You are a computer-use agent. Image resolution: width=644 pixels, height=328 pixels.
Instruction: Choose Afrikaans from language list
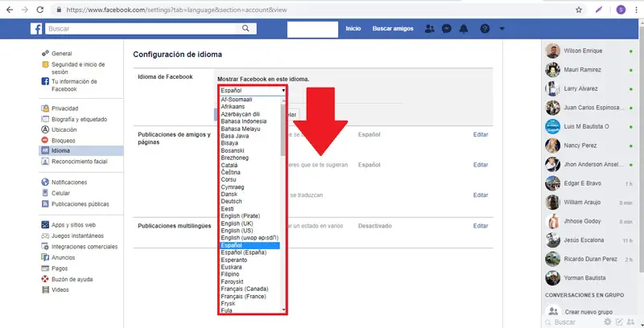[x=233, y=107]
